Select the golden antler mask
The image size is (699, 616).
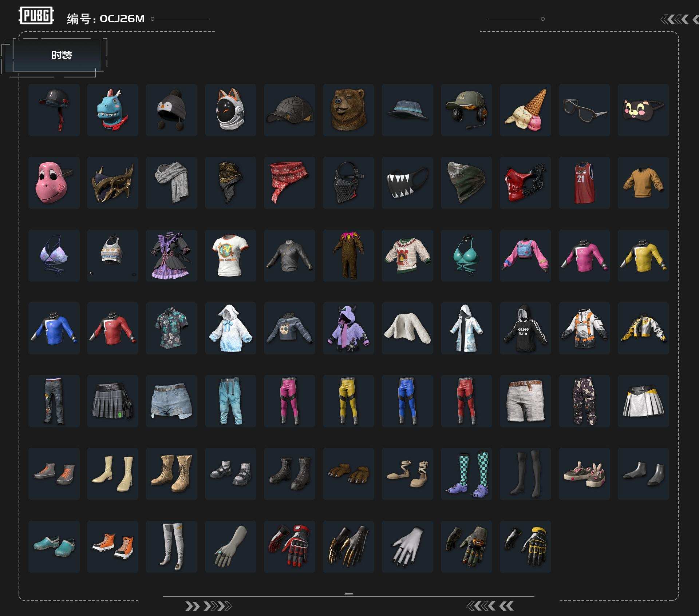point(112,183)
